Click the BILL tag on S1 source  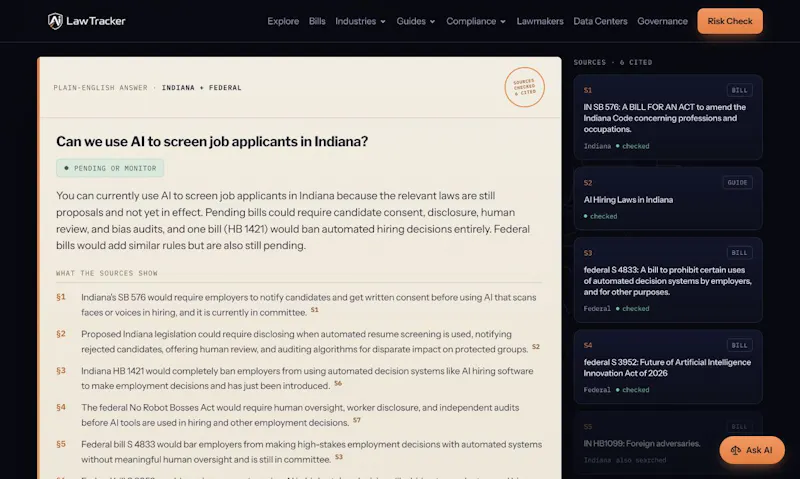pyautogui.click(x=739, y=90)
